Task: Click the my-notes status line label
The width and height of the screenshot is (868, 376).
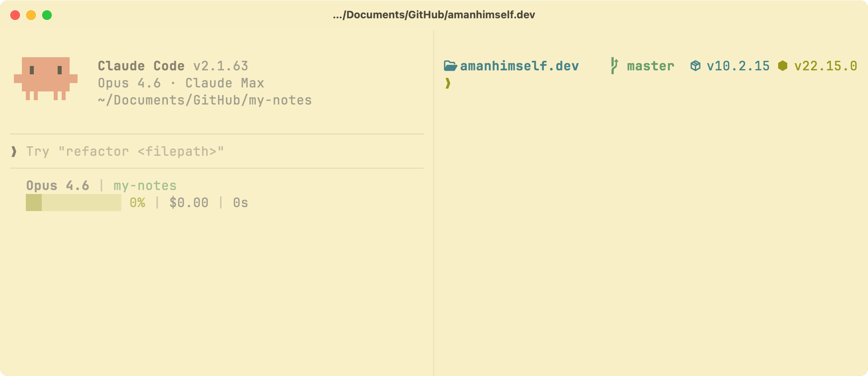Action: click(145, 186)
